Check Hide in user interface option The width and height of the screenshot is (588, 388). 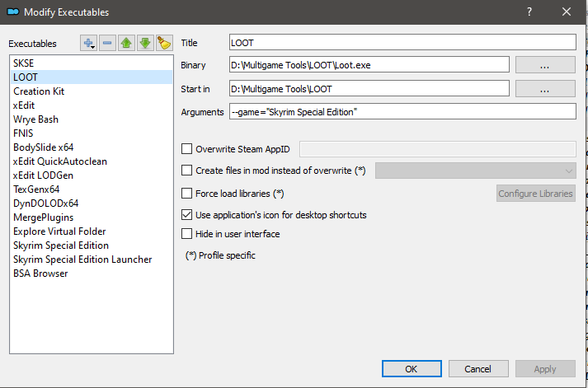pyautogui.click(x=186, y=234)
